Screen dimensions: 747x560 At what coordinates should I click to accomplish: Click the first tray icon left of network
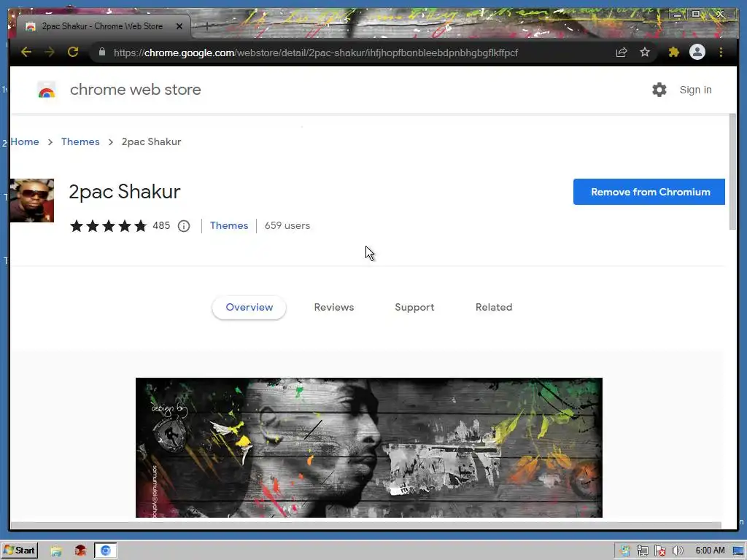click(624, 551)
